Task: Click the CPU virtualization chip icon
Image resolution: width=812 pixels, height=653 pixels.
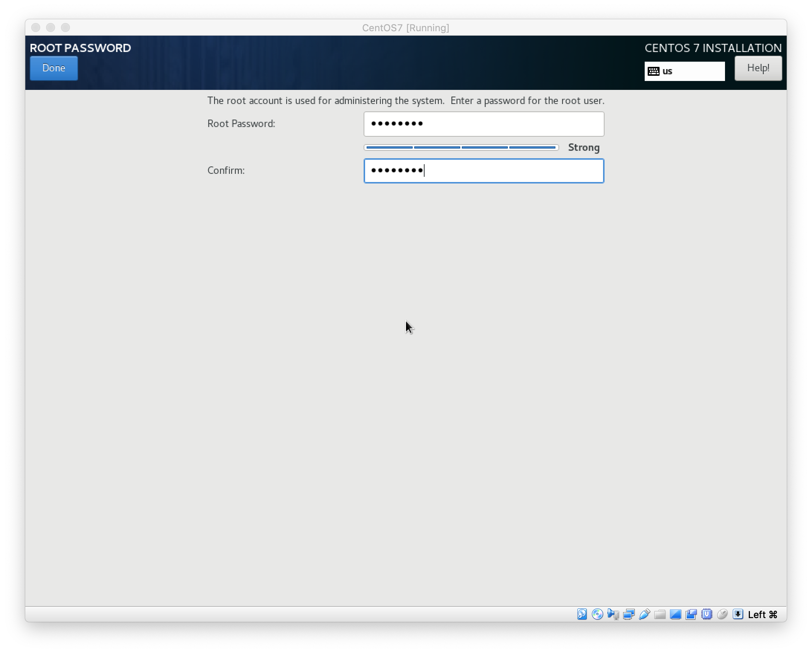Action: (x=707, y=614)
